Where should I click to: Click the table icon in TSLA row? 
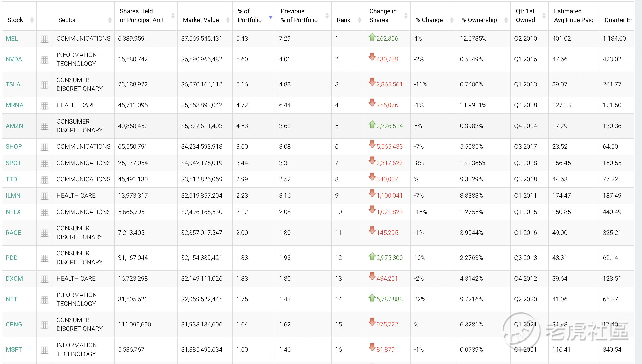click(x=45, y=85)
